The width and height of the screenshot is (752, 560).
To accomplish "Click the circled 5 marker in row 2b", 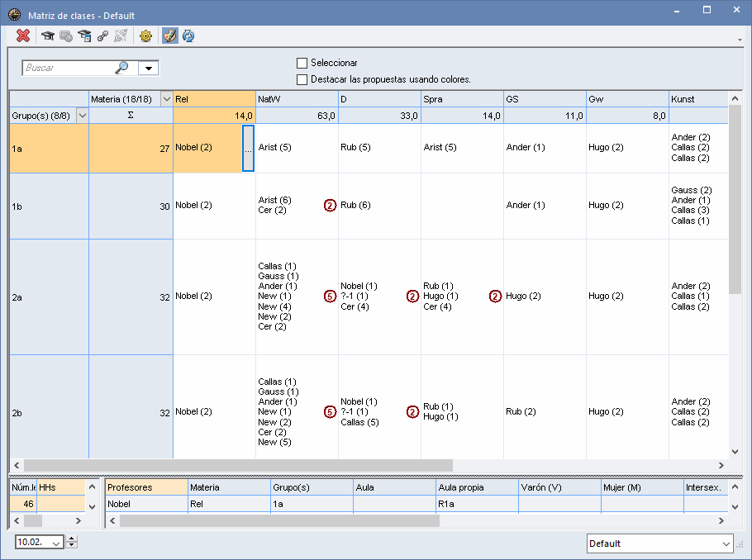I will click(330, 412).
